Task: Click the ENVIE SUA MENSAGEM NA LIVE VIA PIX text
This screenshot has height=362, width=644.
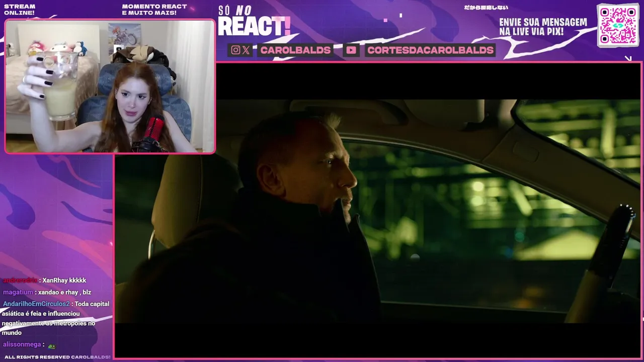Action: point(543,27)
